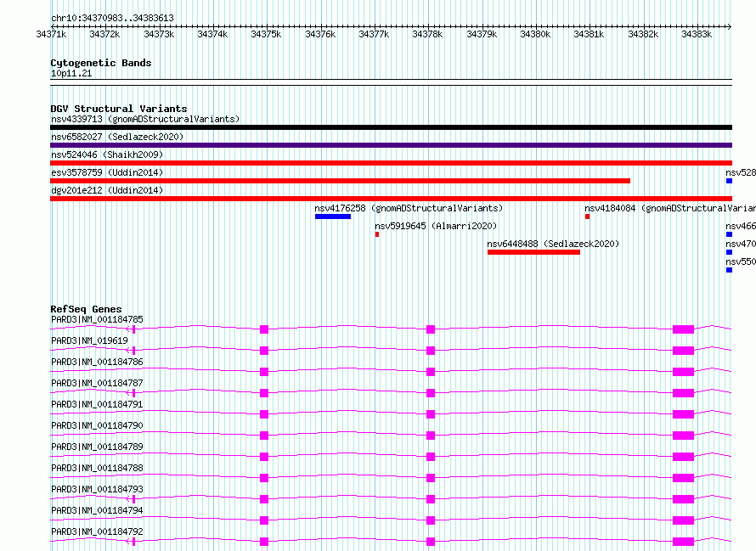Click the black nsv4339713 variant bar
This screenshot has height=551, width=756.
pos(391,127)
